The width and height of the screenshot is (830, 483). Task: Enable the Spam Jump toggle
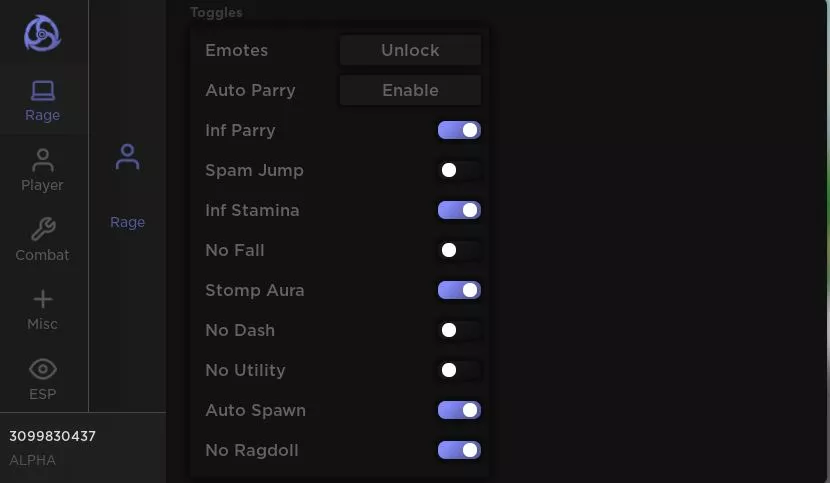459,170
